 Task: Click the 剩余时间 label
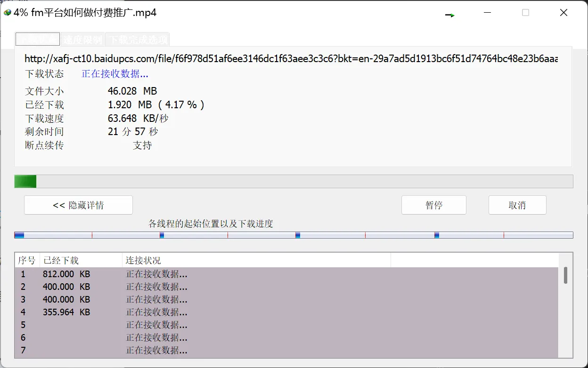(x=44, y=132)
